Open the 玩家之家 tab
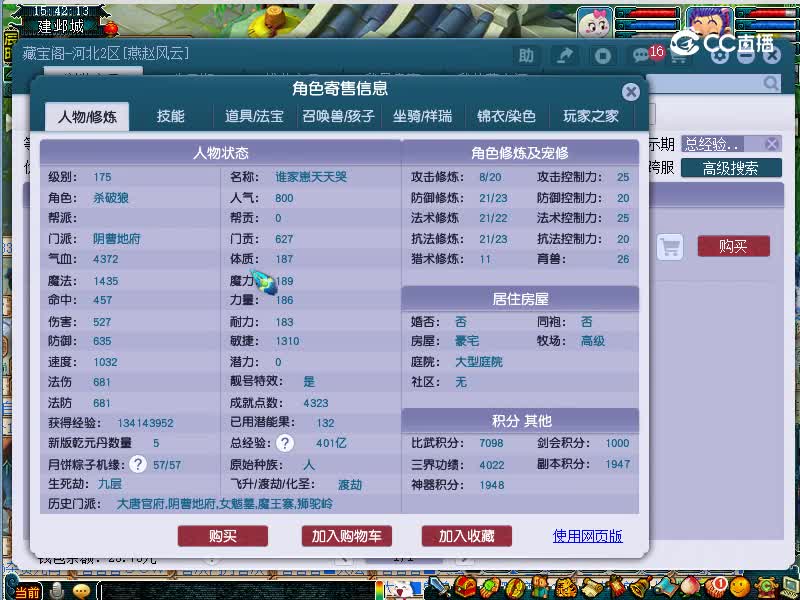Screen dimensions: 800x600 tap(590, 116)
